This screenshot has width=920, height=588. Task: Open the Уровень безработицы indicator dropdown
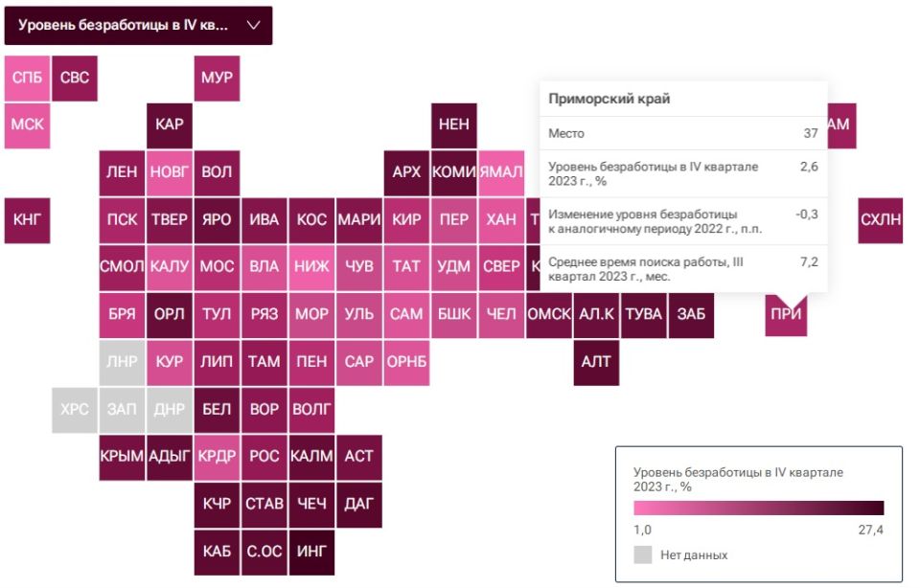pyautogui.click(x=138, y=26)
